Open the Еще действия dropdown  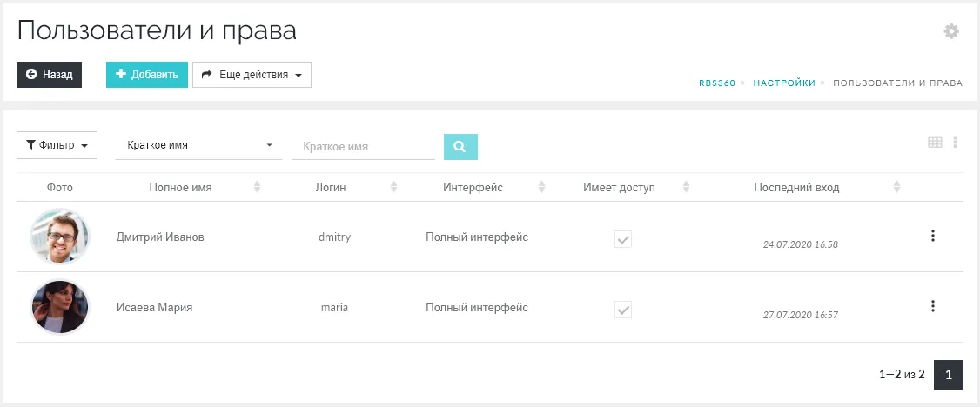(x=252, y=75)
